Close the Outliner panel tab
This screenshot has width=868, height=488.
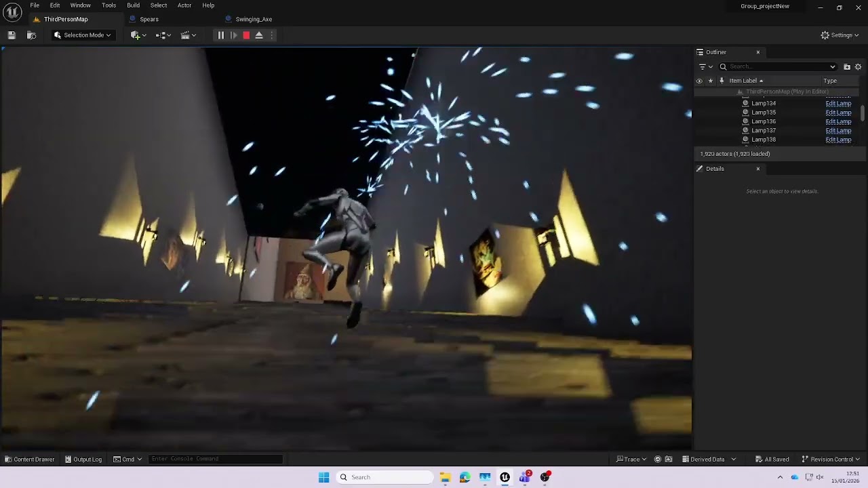pyautogui.click(x=758, y=52)
